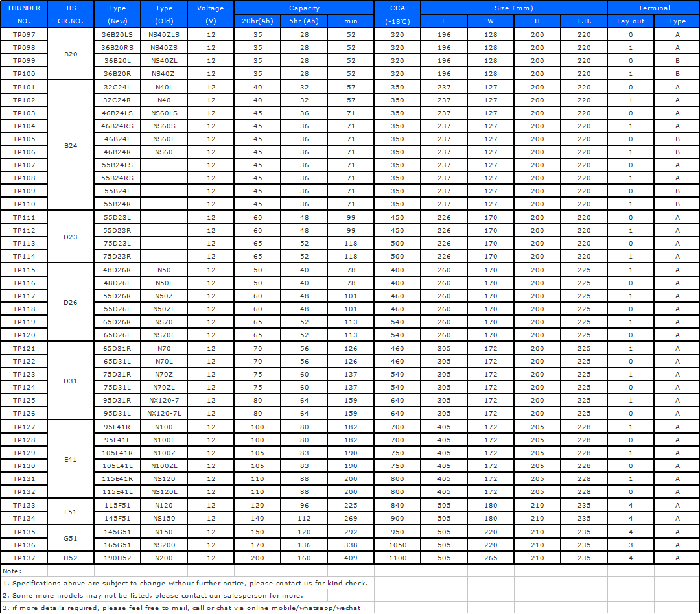
Task: Click the Note: label cell
Action: [x=24, y=571]
